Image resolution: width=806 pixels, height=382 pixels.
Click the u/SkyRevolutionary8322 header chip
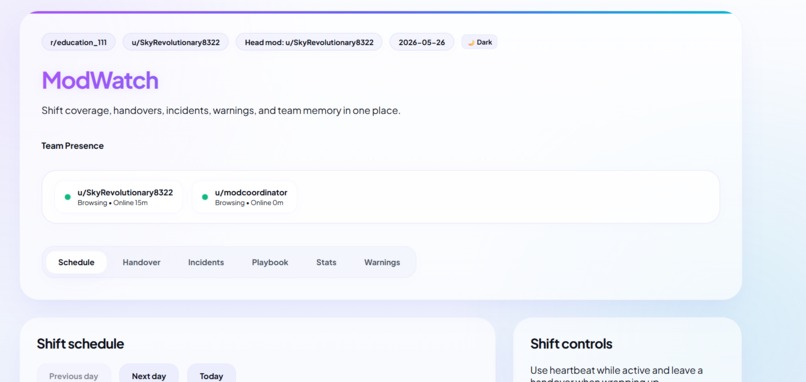[176, 42]
